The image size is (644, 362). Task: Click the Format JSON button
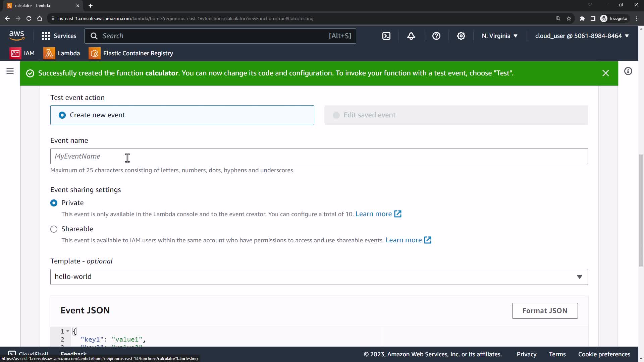click(x=544, y=311)
